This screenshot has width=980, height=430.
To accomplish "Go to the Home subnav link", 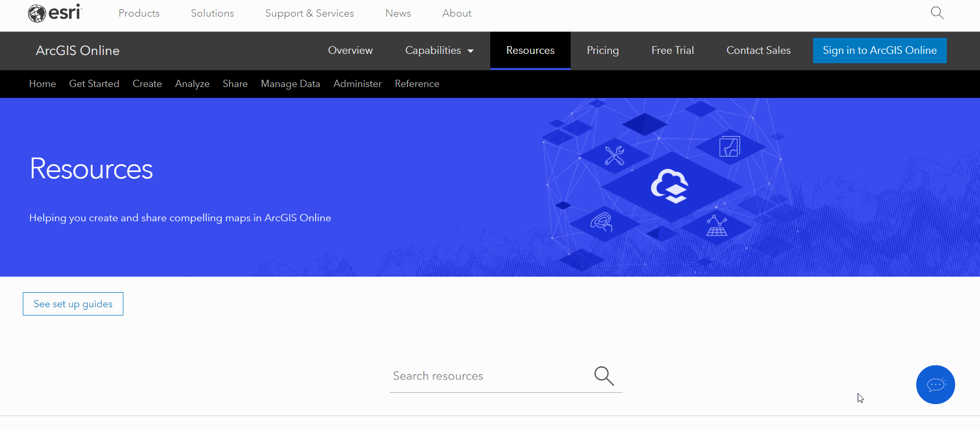I will coord(42,83).
